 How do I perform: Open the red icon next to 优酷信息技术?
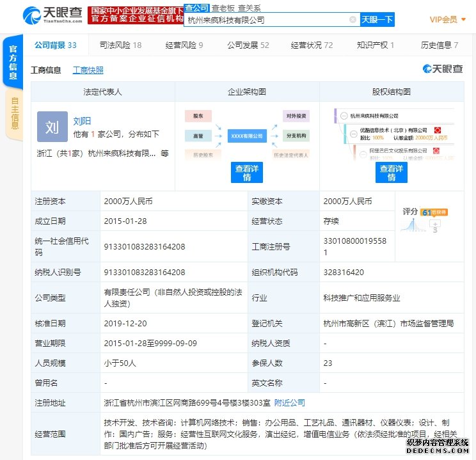tap(437, 131)
